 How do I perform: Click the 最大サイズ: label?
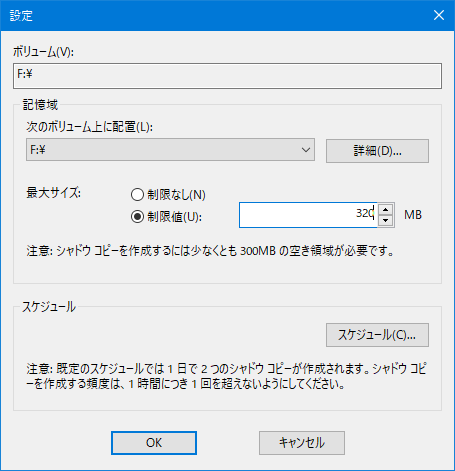click(53, 193)
